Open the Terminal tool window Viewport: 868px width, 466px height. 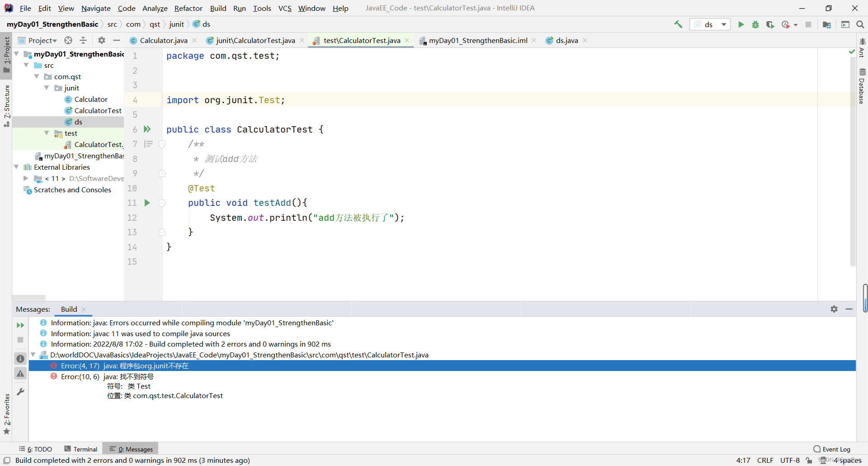point(81,449)
